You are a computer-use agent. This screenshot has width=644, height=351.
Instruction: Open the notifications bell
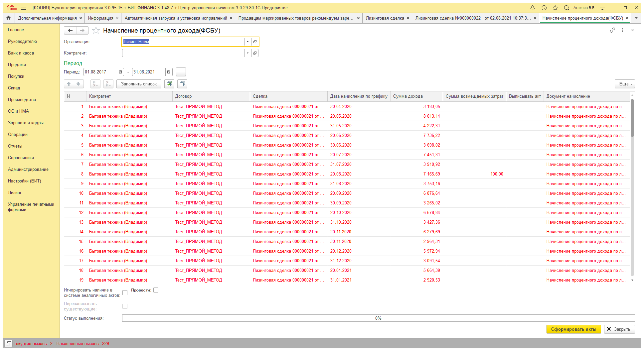(533, 8)
